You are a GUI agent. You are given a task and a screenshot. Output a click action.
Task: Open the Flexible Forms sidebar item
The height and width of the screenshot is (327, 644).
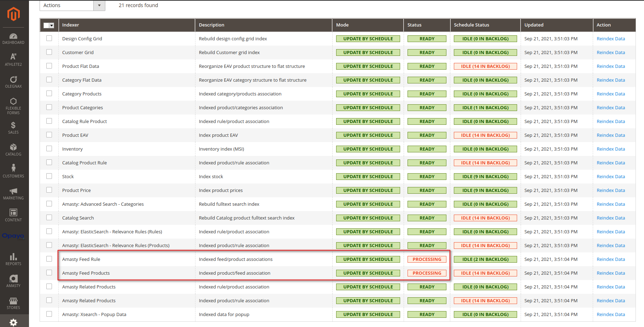13,106
